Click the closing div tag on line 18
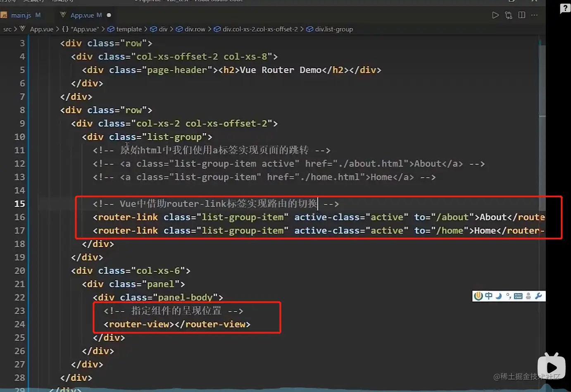The height and width of the screenshot is (392, 571). [98, 244]
